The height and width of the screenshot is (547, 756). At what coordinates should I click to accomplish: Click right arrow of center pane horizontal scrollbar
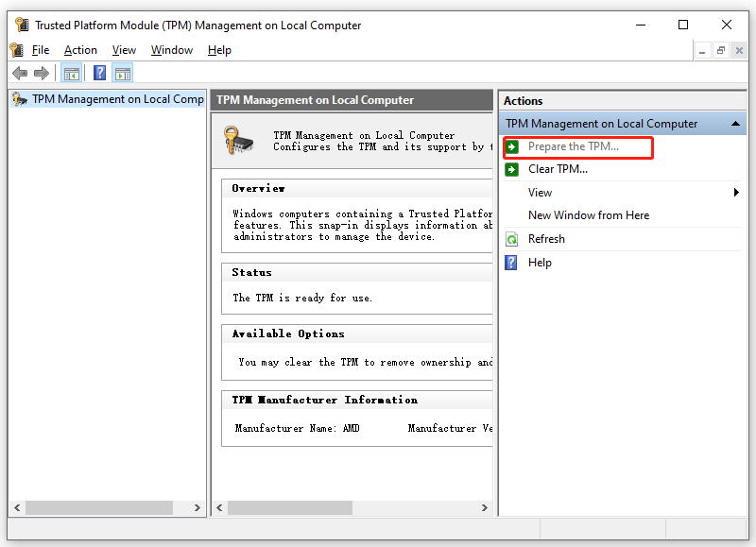point(485,507)
